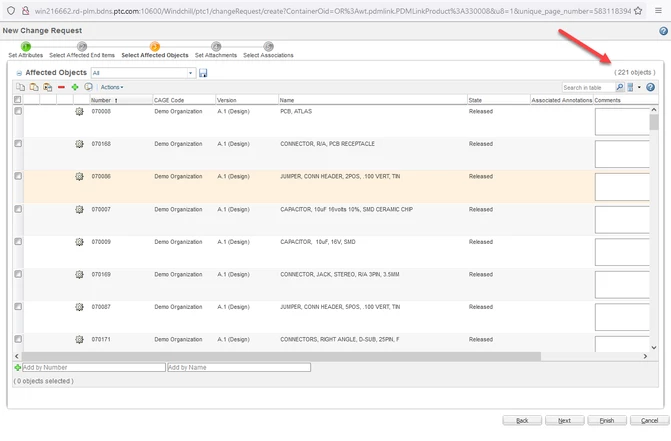This screenshot has width=671, height=441.
Task: Click the Search in table field
Action: (x=588, y=87)
